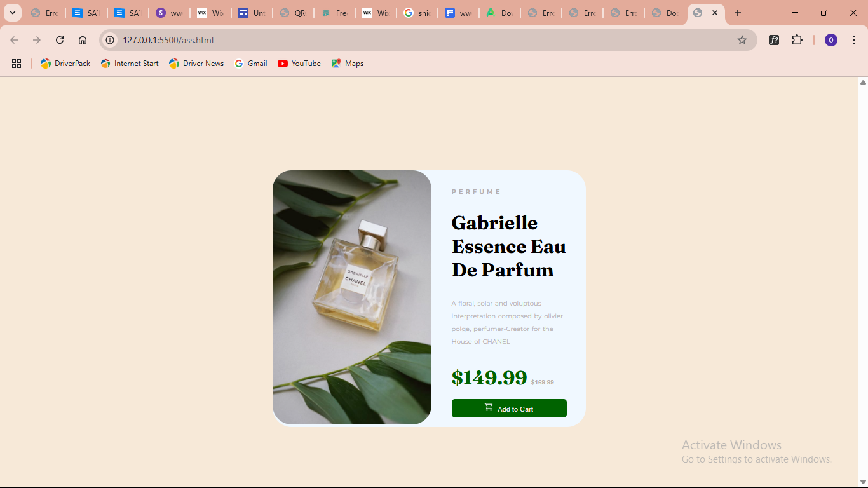Open the Maps bookmark
This screenshot has width=868, height=488.
[x=348, y=64]
